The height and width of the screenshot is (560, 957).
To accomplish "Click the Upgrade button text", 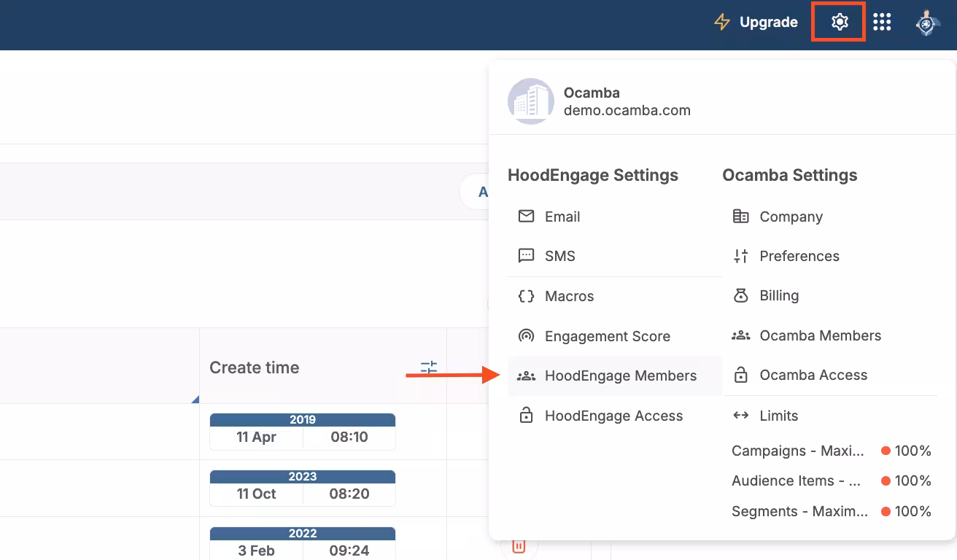I will (x=768, y=22).
